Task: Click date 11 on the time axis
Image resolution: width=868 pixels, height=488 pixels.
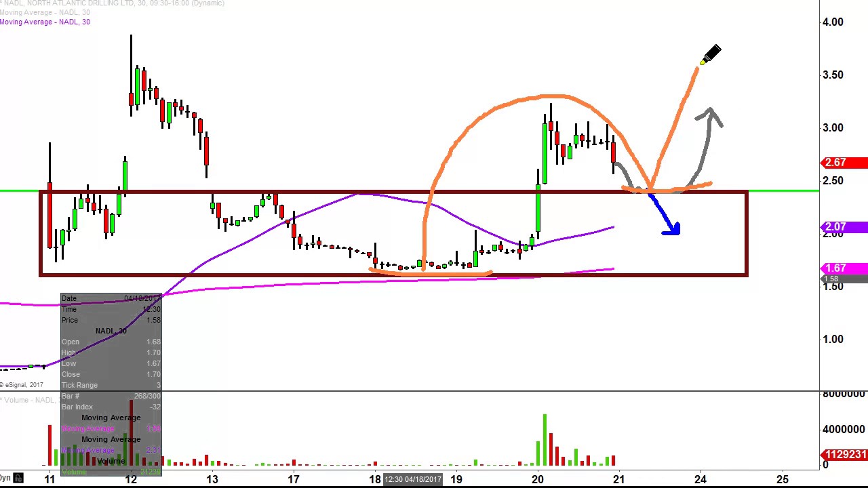Action: (x=50, y=479)
